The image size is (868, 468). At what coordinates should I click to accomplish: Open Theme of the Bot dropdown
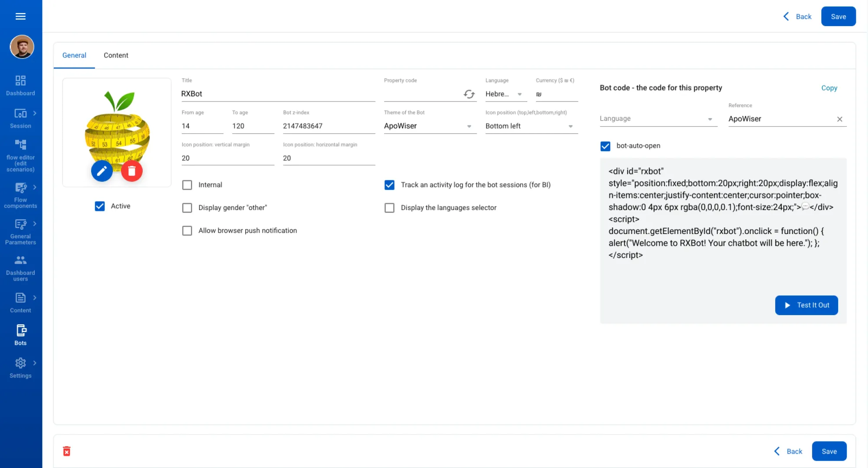point(430,126)
